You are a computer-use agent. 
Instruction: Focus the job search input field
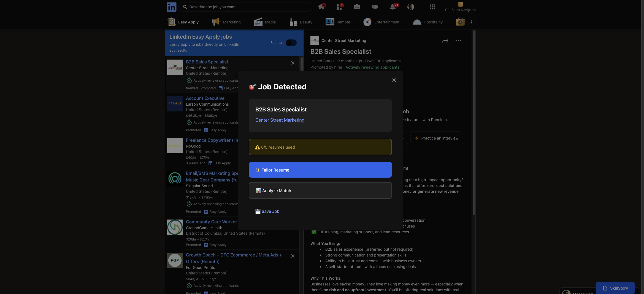[x=245, y=7]
